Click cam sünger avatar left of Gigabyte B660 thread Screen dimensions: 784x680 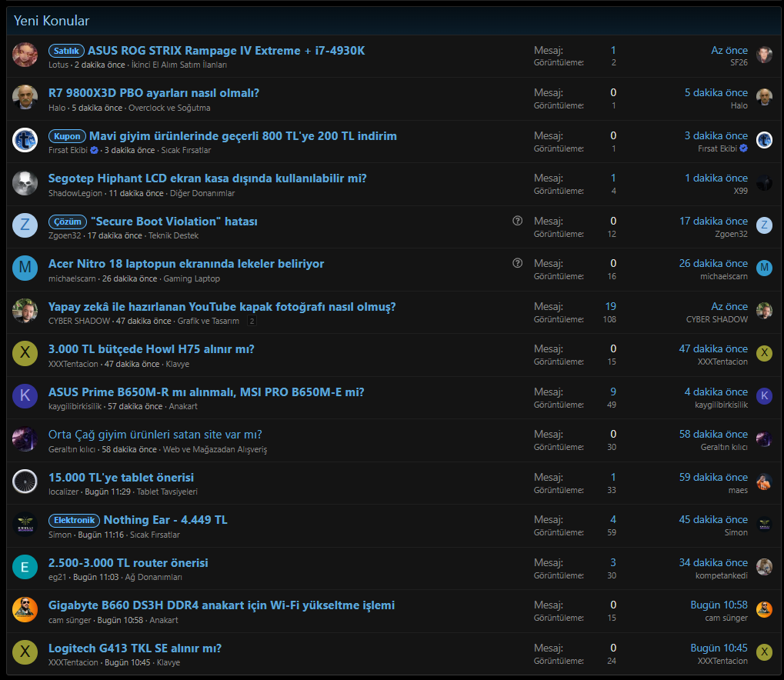pyautogui.click(x=25, y=610)
